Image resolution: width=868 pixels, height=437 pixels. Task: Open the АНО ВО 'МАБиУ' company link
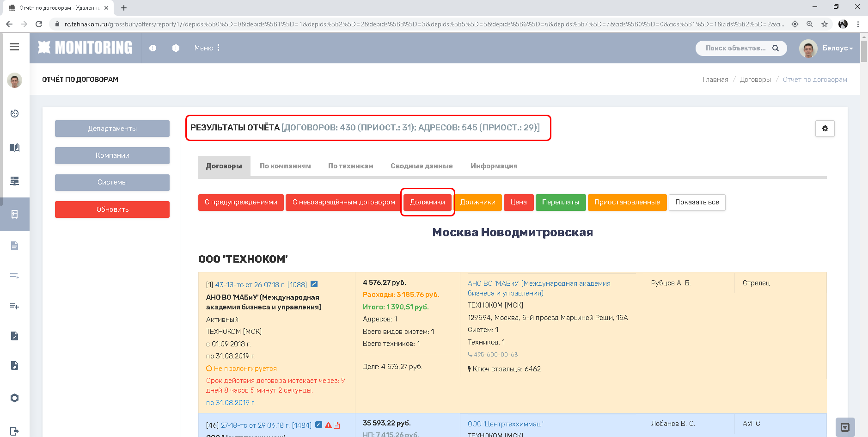[539, 288]
